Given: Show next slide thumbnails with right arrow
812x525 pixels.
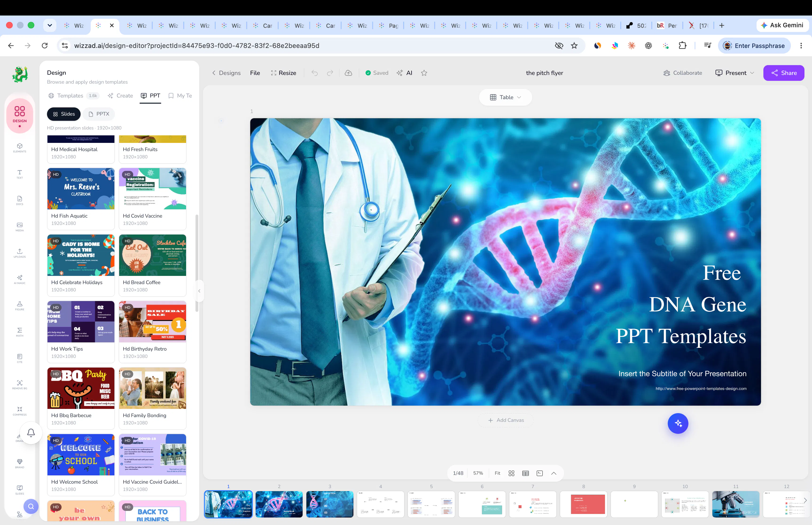Looking at the screenshot, I should coord(805,501).
